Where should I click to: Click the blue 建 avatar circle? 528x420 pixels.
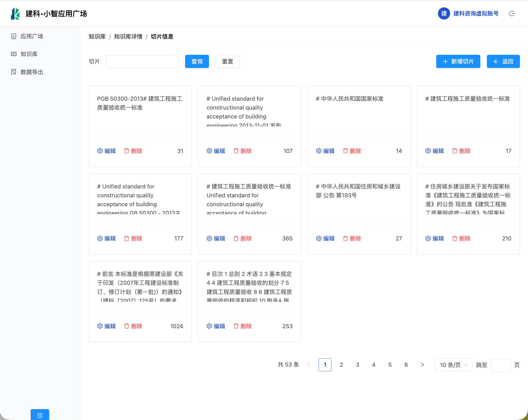tap(444, 14)
